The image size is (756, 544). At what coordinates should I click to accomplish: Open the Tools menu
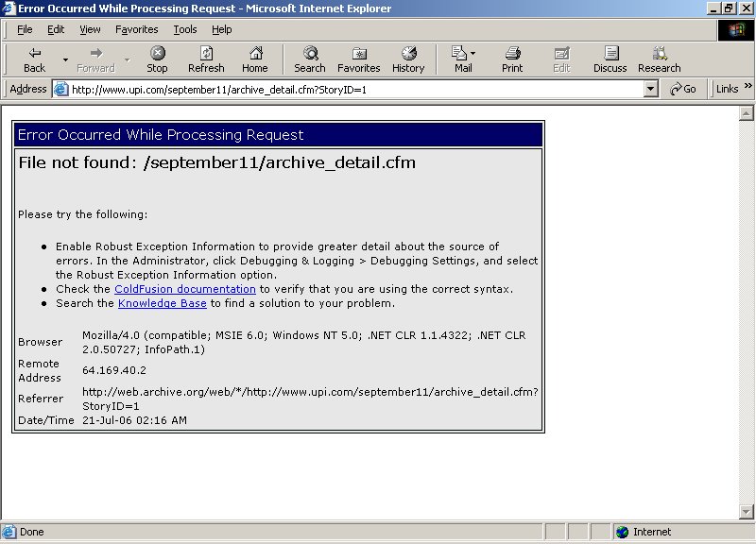[185, 29]
